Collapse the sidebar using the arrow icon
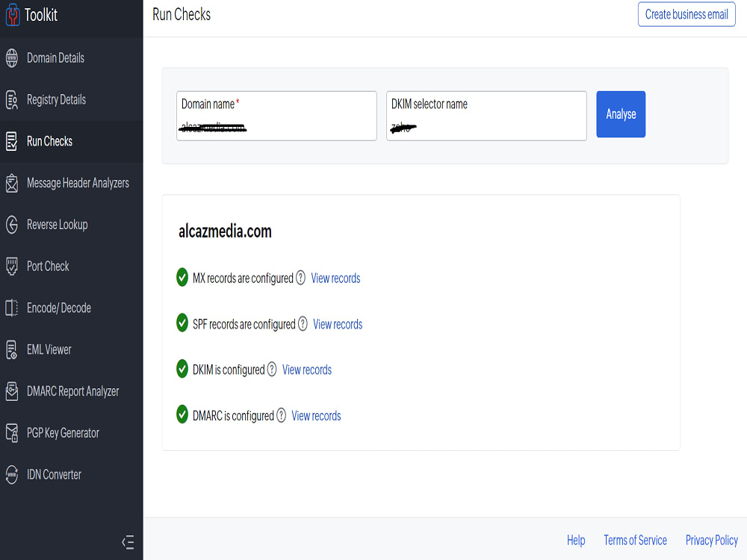The height and width of the screenshot is (560, 747). (128, 543)
